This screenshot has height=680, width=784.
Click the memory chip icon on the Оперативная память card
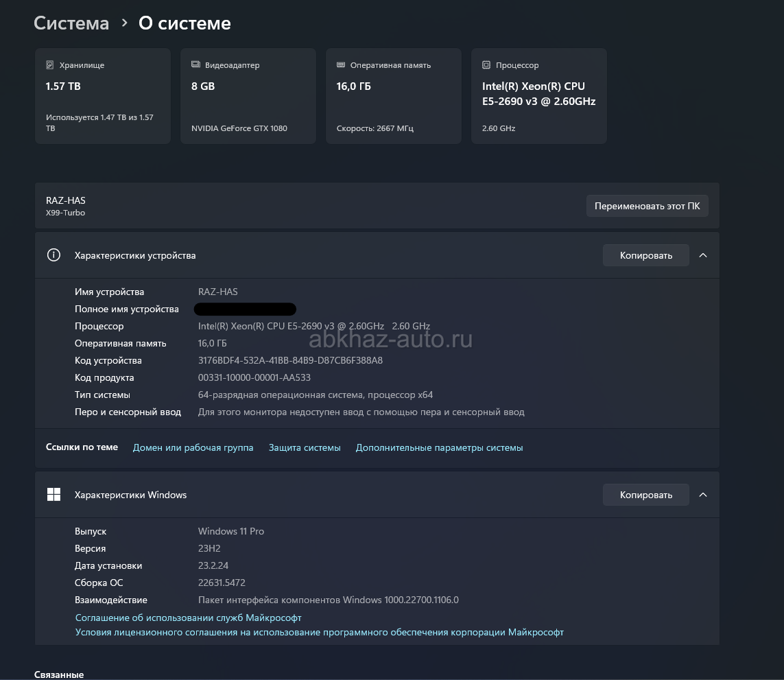point(341,65)
